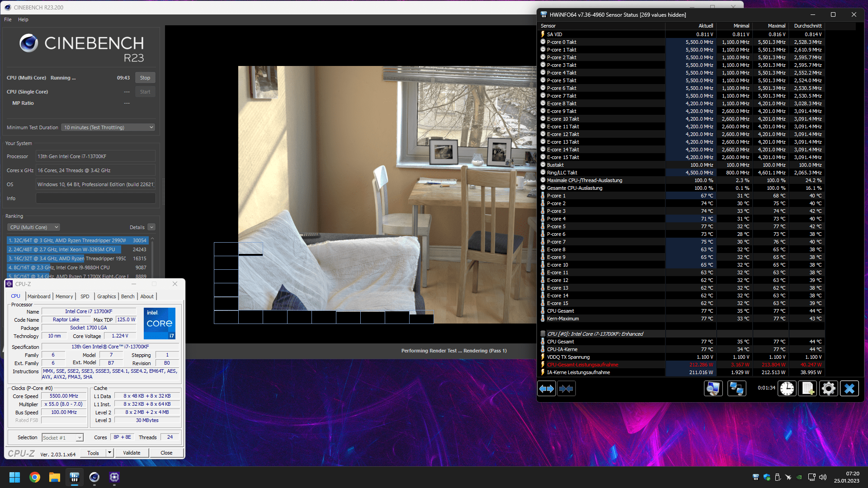The height and width of the screenshot is (488, 868).
Task: Open Cinebench Help menu
Action: 23,19
